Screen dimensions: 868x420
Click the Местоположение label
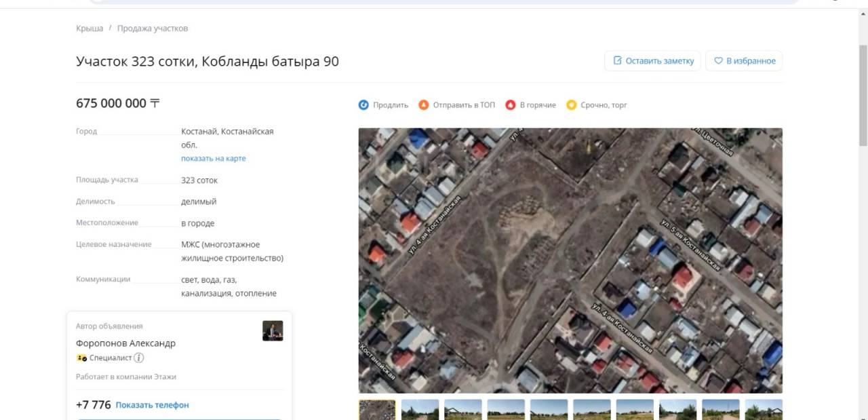107,223
